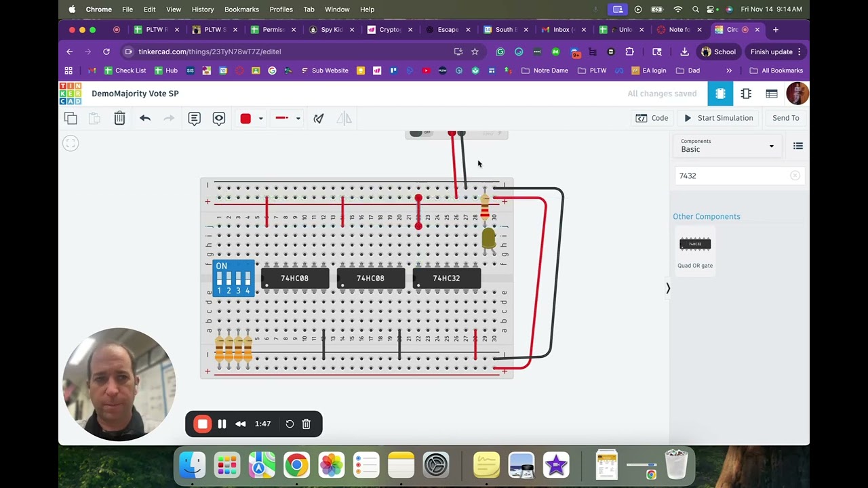Select the Quad OR gate component

point(695,251)
